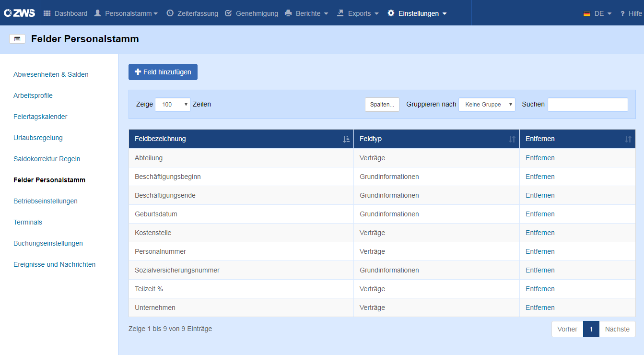Screen dimensions: 644x355
Task: Open the Gruppieren nach Keine Gruppe dropdown
Action: 487,104
